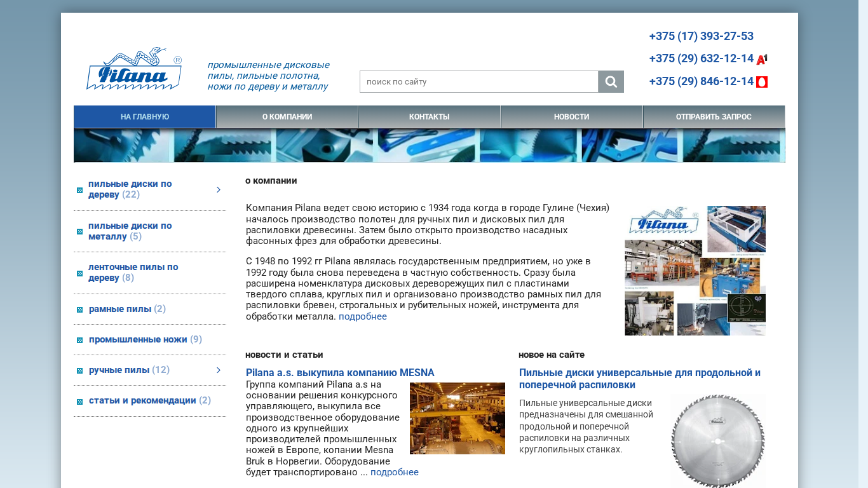Open Пильные диски универсальные article title
This screenshot has height=488, width=868.
click(x=640, y=379)
